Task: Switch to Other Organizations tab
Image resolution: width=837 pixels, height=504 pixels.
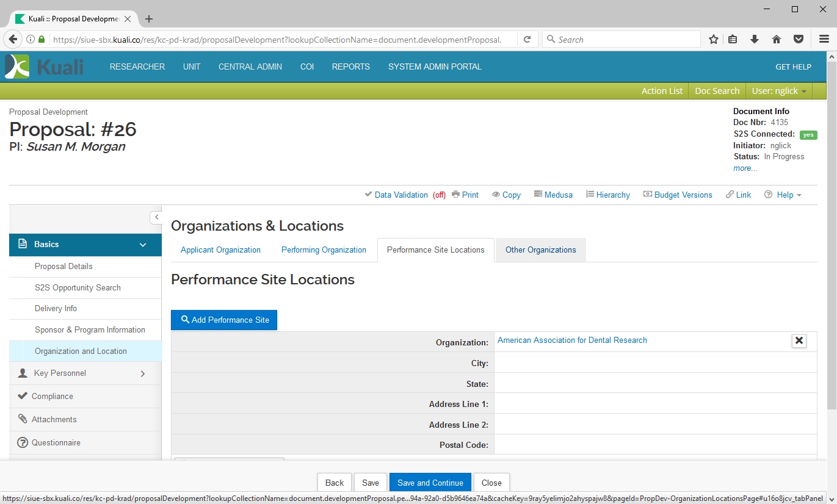Action: pyautogui.click(x=540, y=250)
